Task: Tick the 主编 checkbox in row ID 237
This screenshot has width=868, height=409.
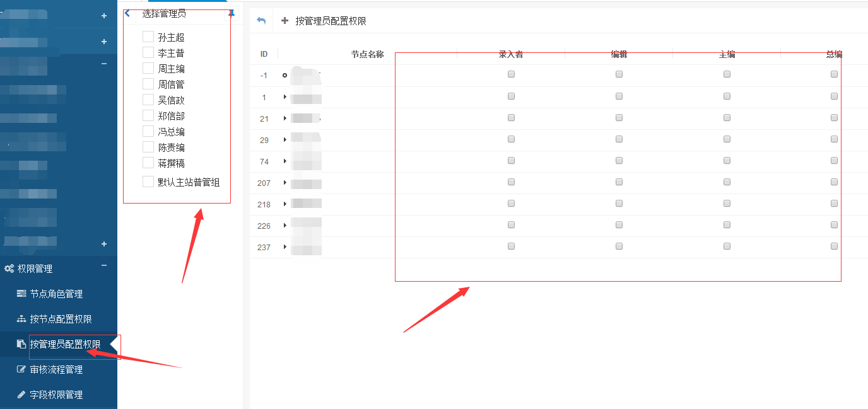Action: click(727, 246)
